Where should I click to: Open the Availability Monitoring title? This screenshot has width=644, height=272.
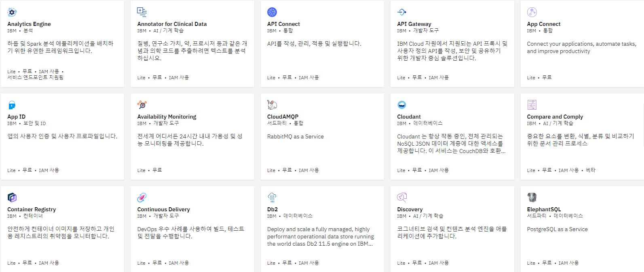167,117
